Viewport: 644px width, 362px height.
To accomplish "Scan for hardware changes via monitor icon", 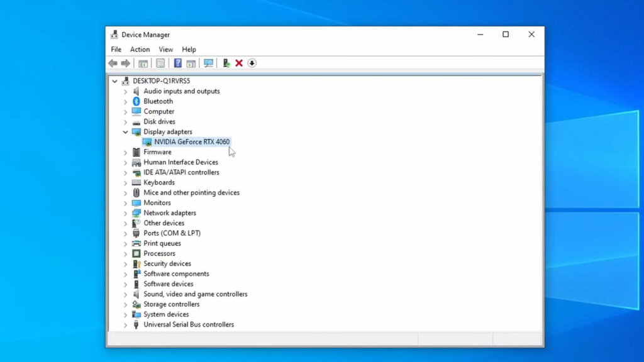I will [209, 63].
